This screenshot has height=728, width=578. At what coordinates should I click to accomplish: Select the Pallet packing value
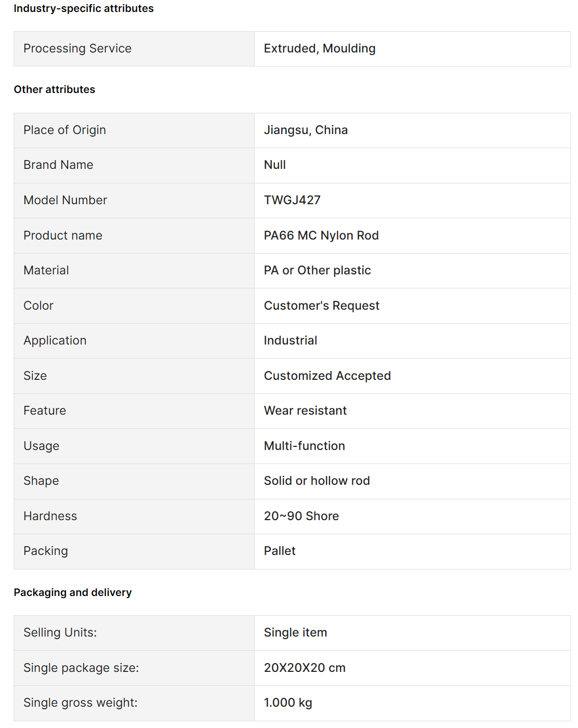pos(280,551)
